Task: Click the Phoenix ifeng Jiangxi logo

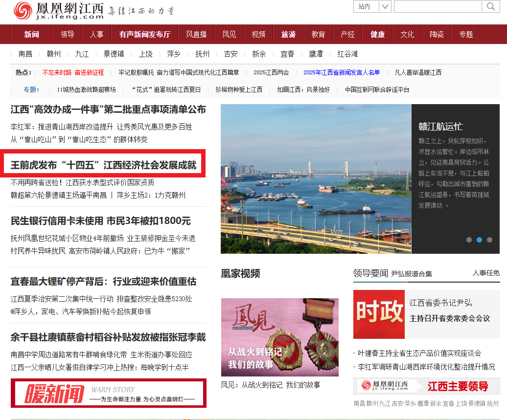Action: (58, 11)
